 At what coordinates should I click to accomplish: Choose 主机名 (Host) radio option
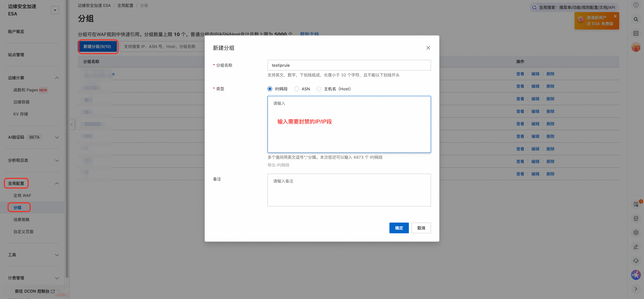pyautogui.click(x=319, y=89)
